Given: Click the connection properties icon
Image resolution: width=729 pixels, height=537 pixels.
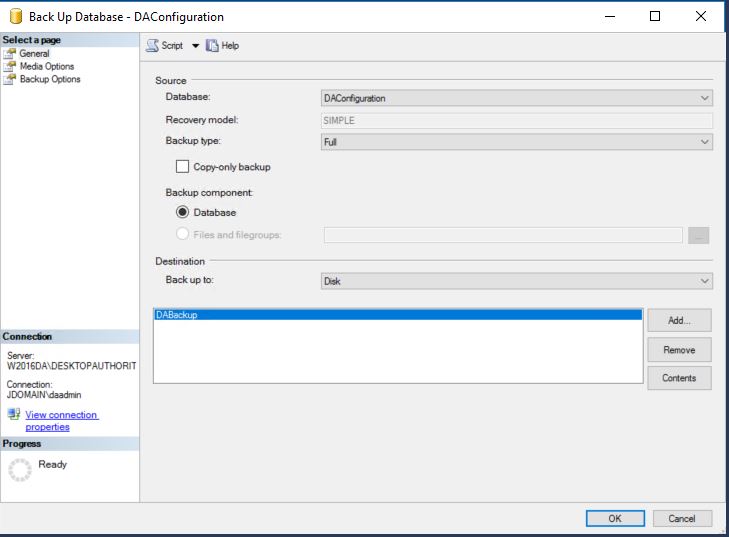Looking at the screenshot, I should point(13,414).
